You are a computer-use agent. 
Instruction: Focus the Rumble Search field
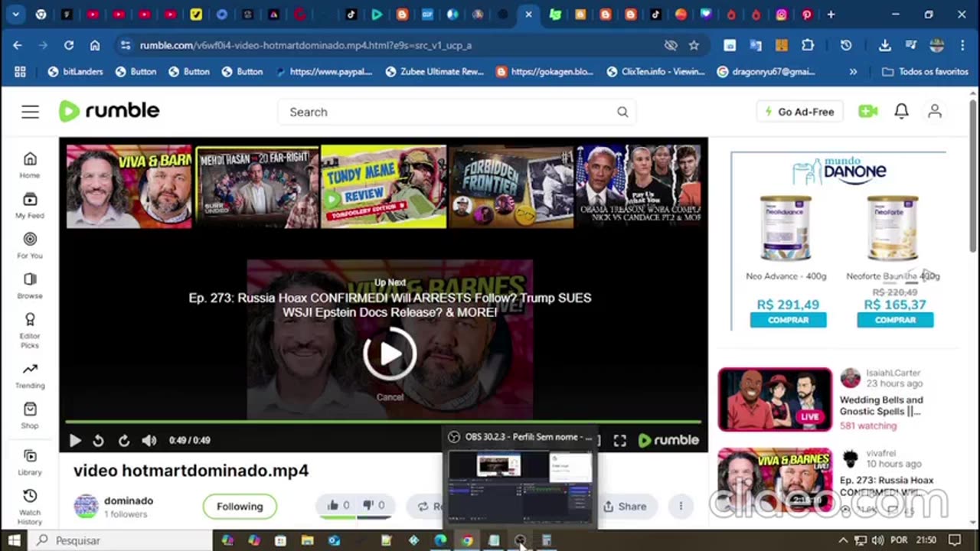[x=457, y=112]
